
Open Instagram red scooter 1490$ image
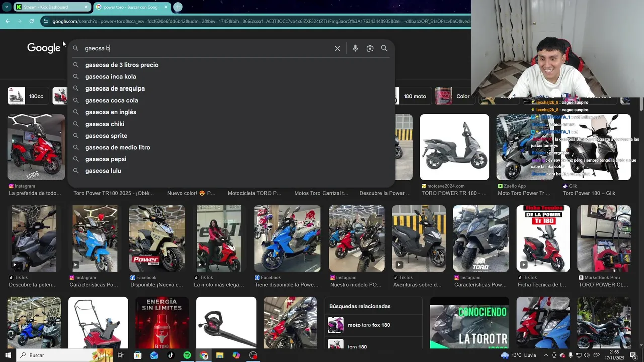36,147
